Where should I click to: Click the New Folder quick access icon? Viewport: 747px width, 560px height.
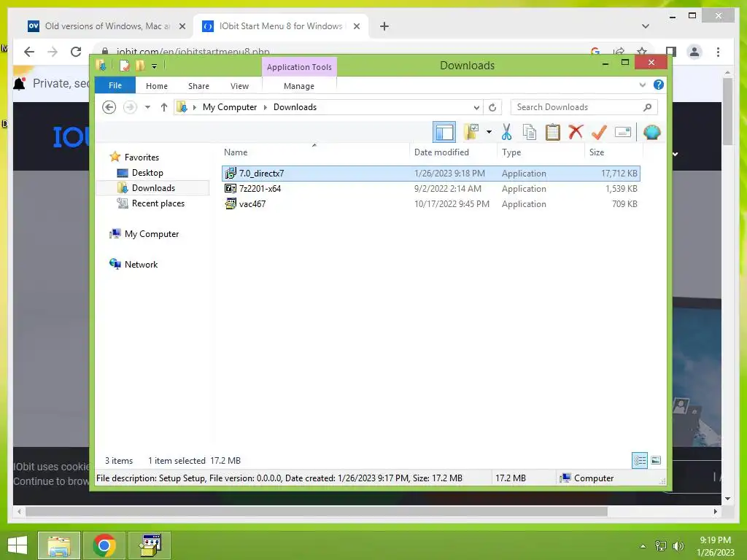point(140,66)
